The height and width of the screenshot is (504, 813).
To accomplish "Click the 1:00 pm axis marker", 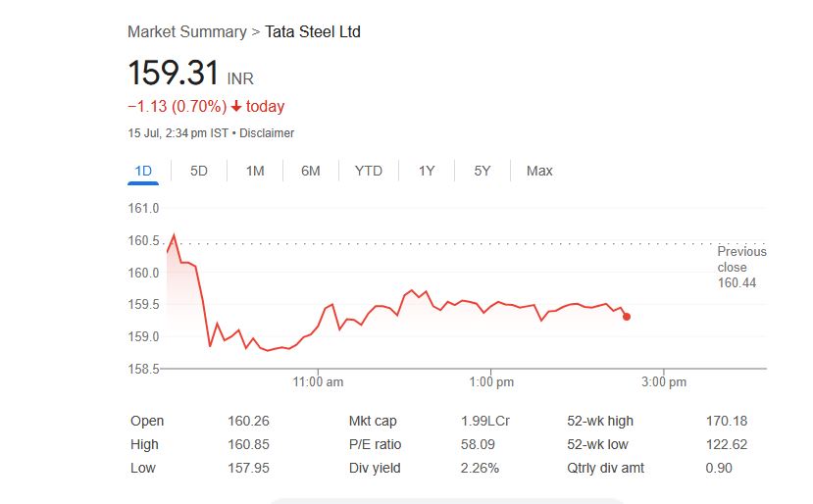I will click(x=491, y=382).
